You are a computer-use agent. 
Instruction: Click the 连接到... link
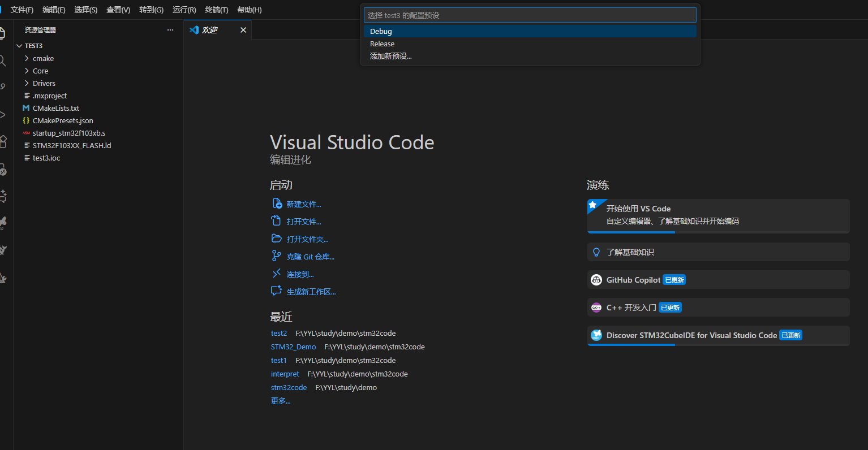pos(300,274)
